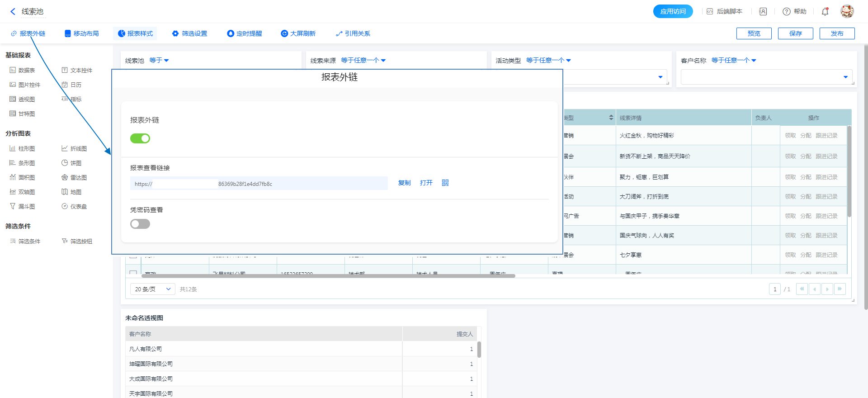This screenshot has height=398, width=868.
Task: Expand the 客户名称 filter value dropdown
Action: pyautogui.click(x=845, y=77)
